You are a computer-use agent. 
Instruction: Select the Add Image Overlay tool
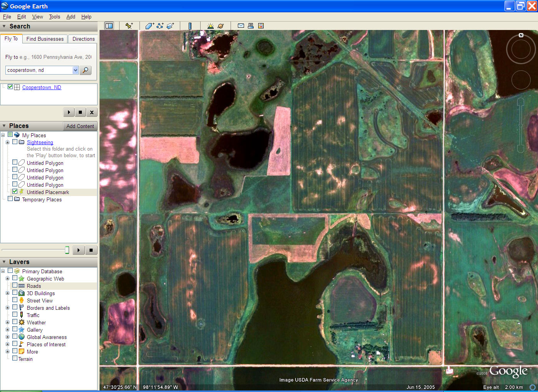(x=170, y=26)
